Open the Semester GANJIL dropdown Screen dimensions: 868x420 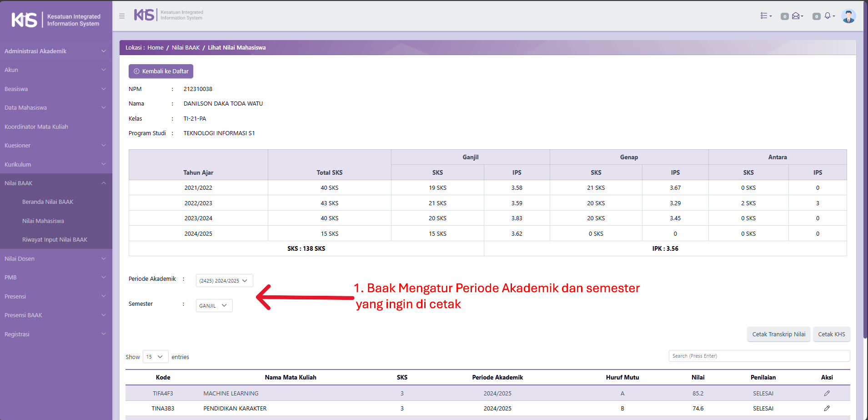(x=214, y=306)
